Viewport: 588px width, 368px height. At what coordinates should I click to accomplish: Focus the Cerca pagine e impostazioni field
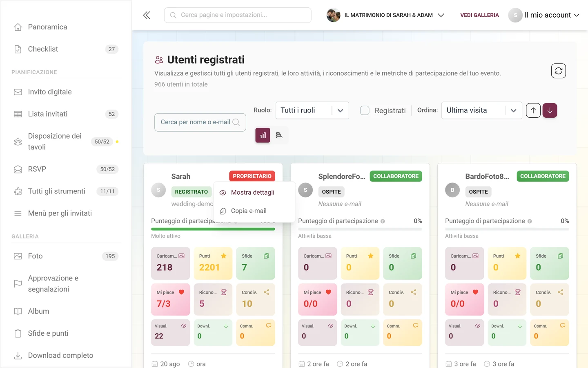238,15
